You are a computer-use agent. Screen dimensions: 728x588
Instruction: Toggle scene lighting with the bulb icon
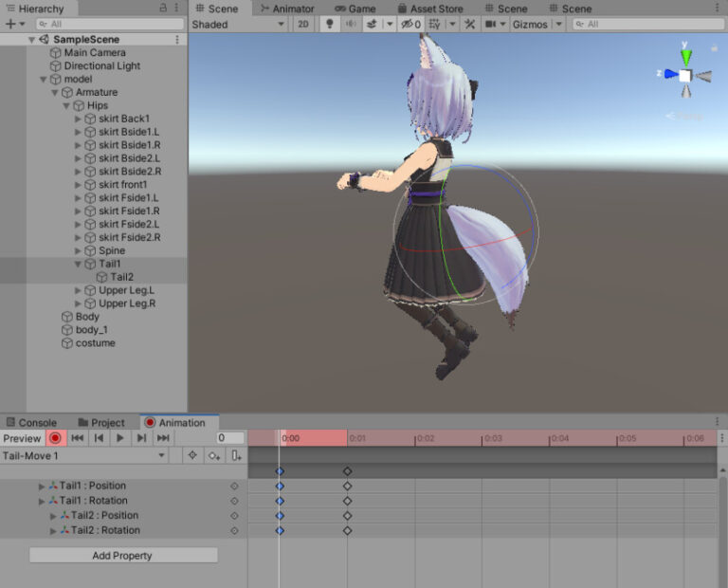click(x=330, y=24)
